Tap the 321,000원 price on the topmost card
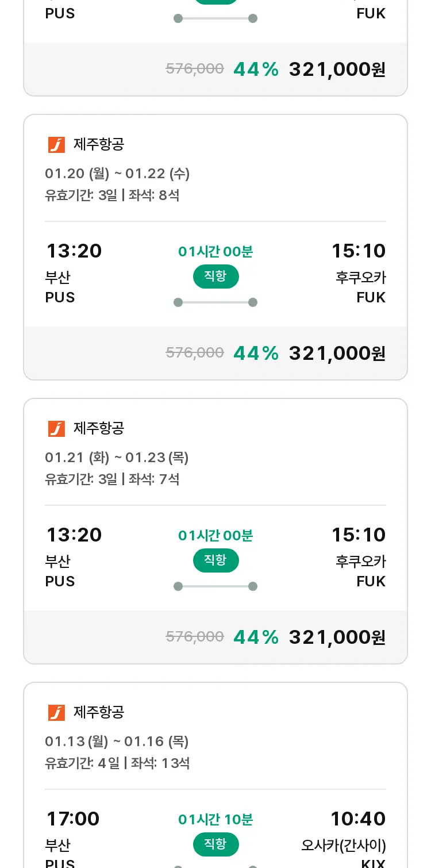Screen dimensions: 431x868 click(337, 69)
